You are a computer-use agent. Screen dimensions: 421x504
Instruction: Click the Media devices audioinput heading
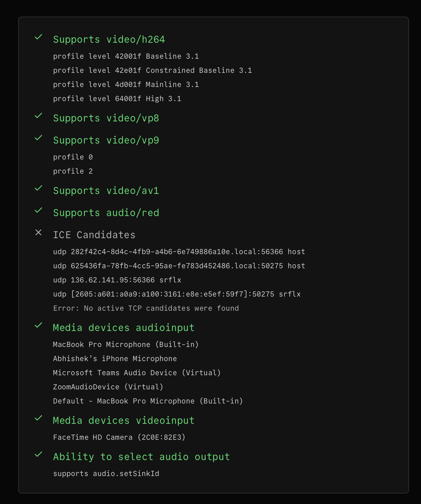124,328
